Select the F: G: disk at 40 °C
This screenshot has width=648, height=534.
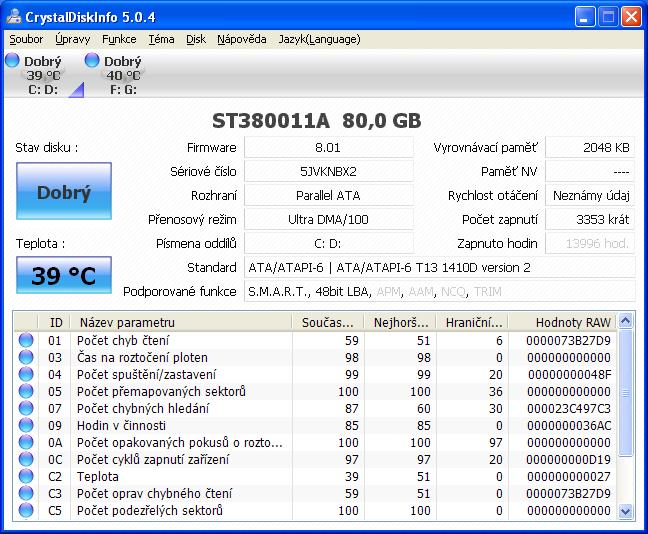(x=123, y=75)
